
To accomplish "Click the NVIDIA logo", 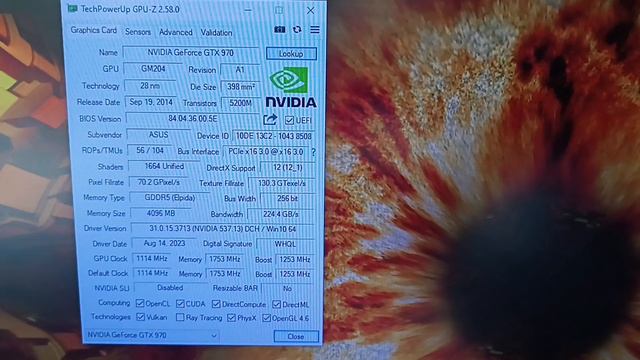I will (291, 88).
